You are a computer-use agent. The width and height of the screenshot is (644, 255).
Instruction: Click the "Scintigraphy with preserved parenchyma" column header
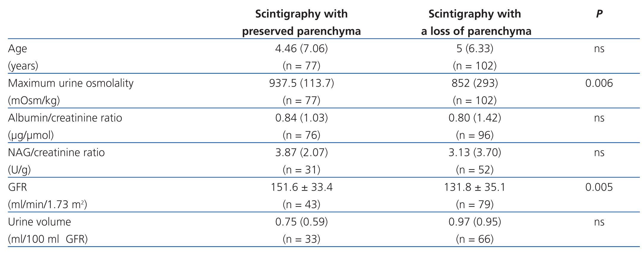click(x=301, y=23)
